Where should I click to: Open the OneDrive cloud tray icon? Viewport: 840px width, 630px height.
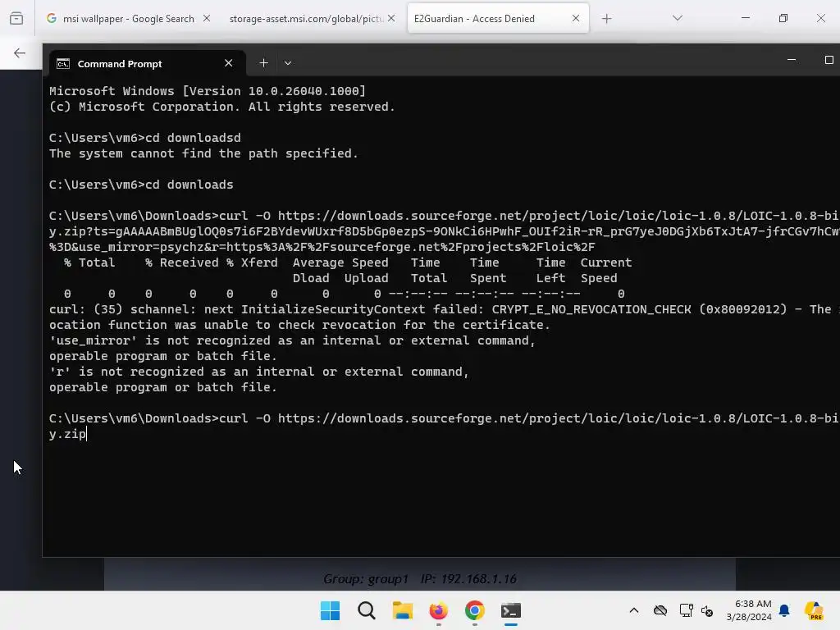(660, 610)
